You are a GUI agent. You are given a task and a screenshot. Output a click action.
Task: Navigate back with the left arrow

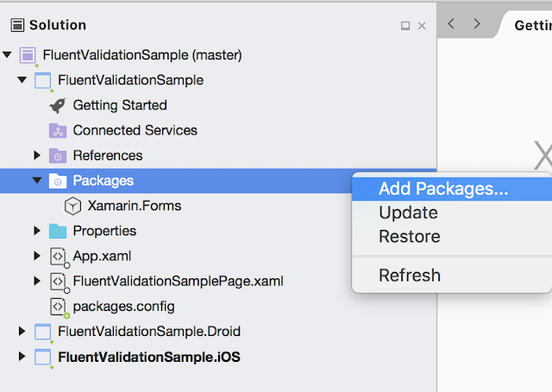click(x=451, y=24)
